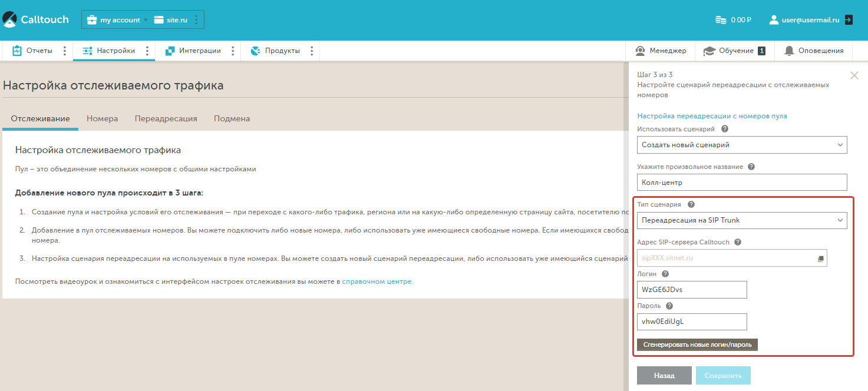868x391 pixels.
Task: Click the scenario name input field
Action: pos(742,183)
